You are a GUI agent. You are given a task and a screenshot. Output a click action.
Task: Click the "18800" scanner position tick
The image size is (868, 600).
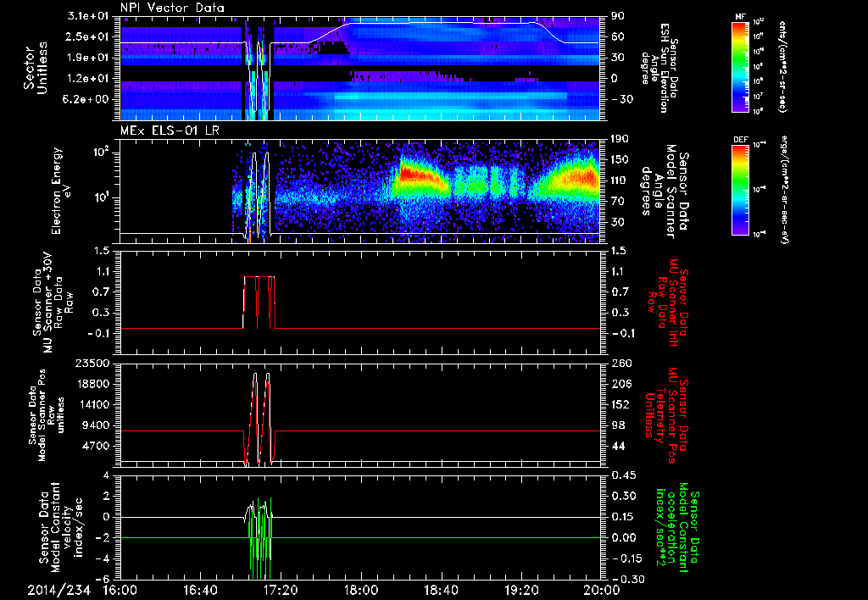pyautogui.click(x=92, y=384)
